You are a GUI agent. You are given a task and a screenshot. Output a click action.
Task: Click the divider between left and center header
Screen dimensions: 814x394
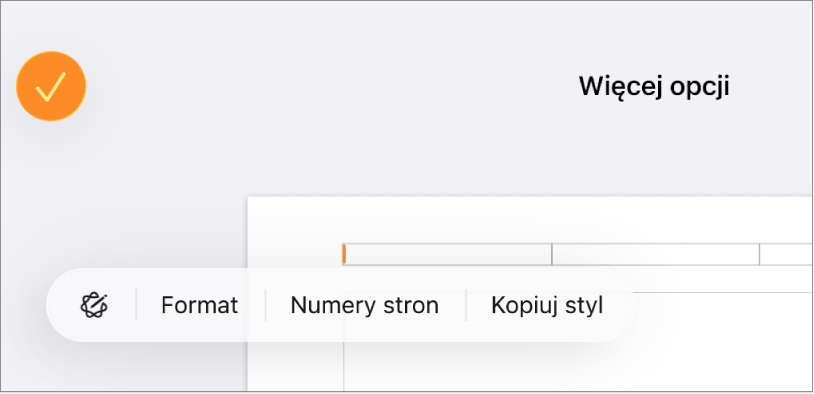552,254
